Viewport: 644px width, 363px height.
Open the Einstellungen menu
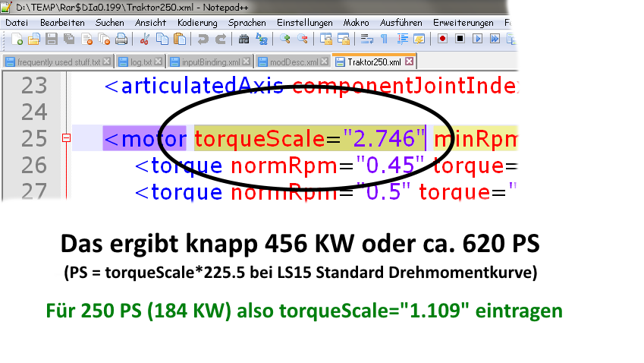(x=304, y=23)
